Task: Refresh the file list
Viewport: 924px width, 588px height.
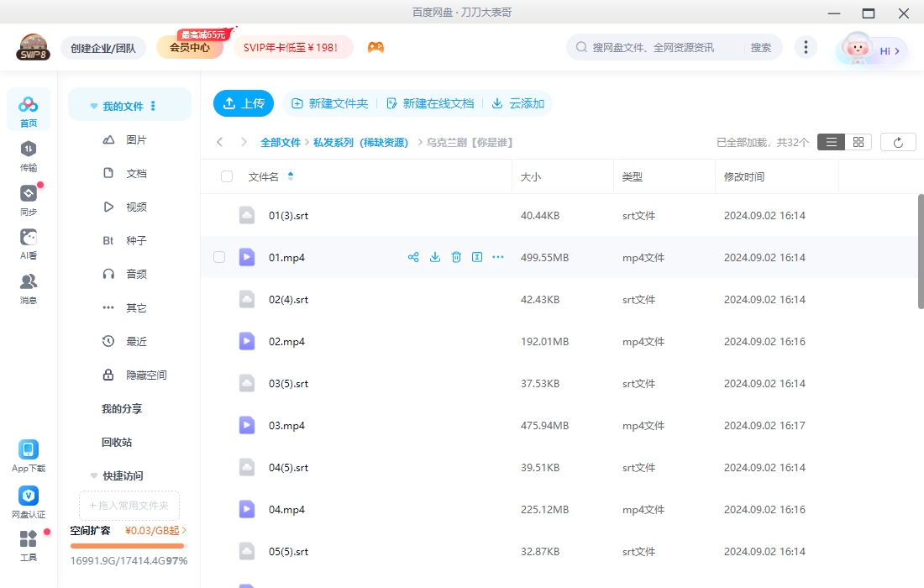Action: click(898, 141)
